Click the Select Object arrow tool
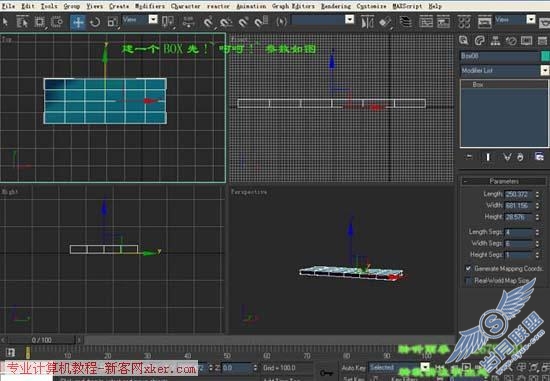Viewport: 550px width, 381px height. [x=5, y=22]
